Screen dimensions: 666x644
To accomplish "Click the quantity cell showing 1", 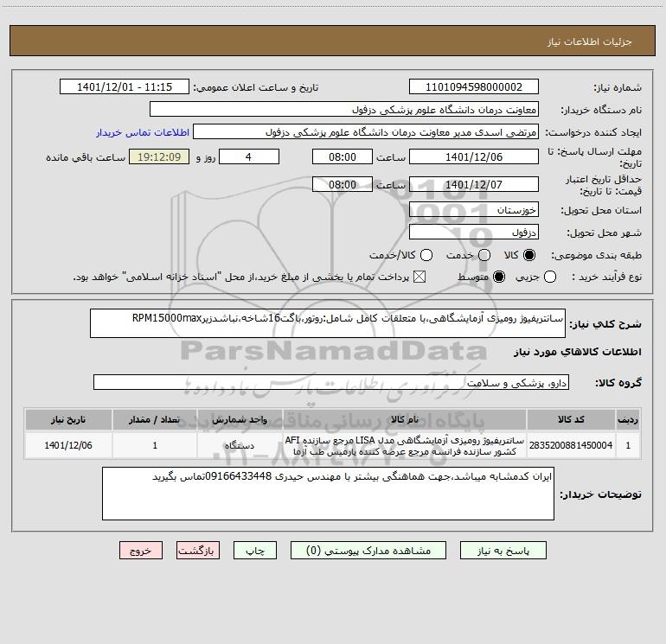I will pos(155,445).
